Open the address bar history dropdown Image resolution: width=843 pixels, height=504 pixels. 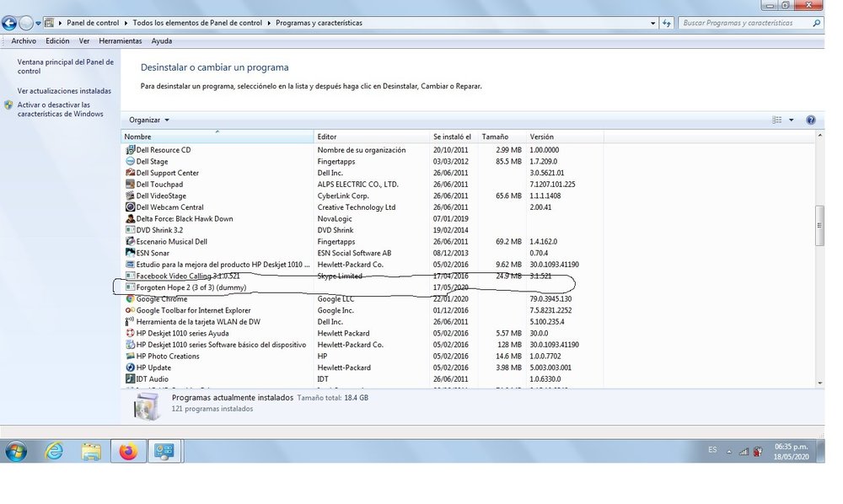654,23
